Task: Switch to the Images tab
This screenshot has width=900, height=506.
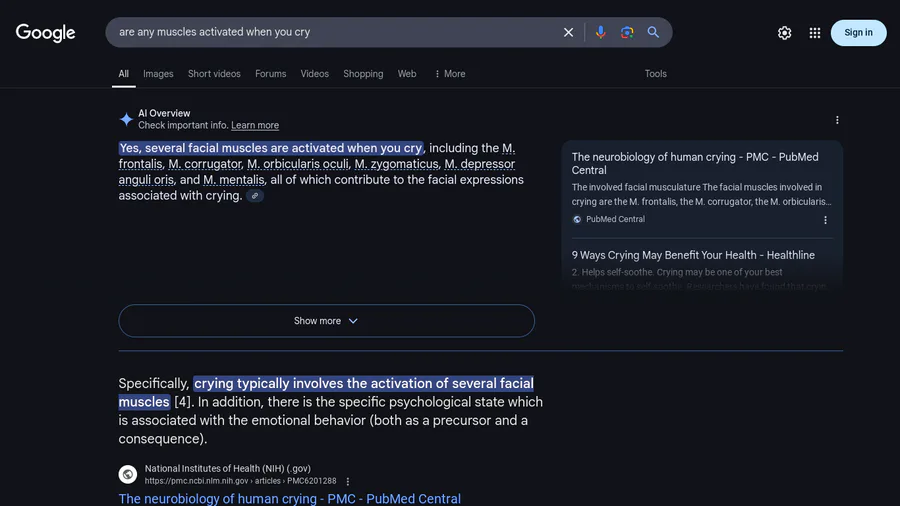Action: (158, 74)
